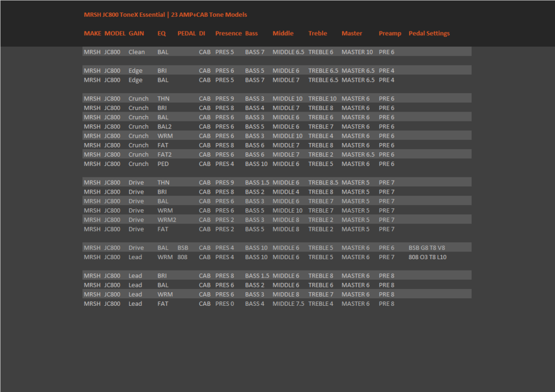Click the 'THN' EQ cell in Crunch row

tap(163, 99)
